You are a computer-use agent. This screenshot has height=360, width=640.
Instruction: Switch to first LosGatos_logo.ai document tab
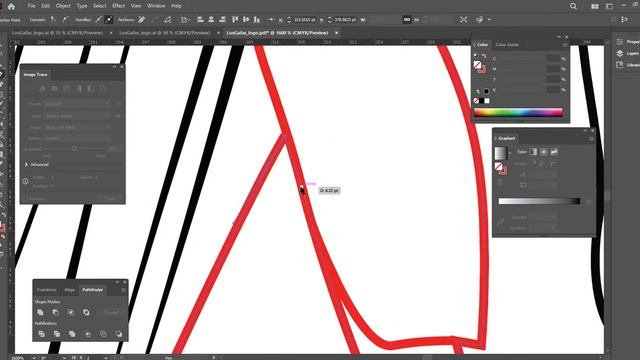point(57,33)
